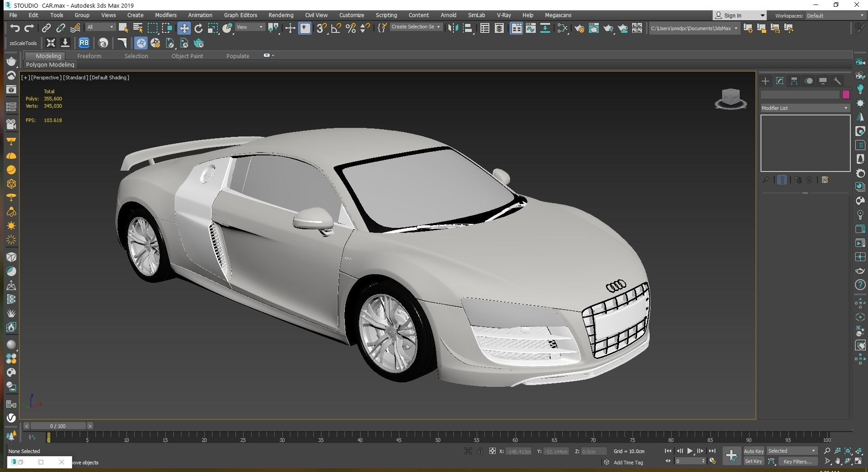Click Add Time Tag
The image size is (868, 472).
coord(628,463)
